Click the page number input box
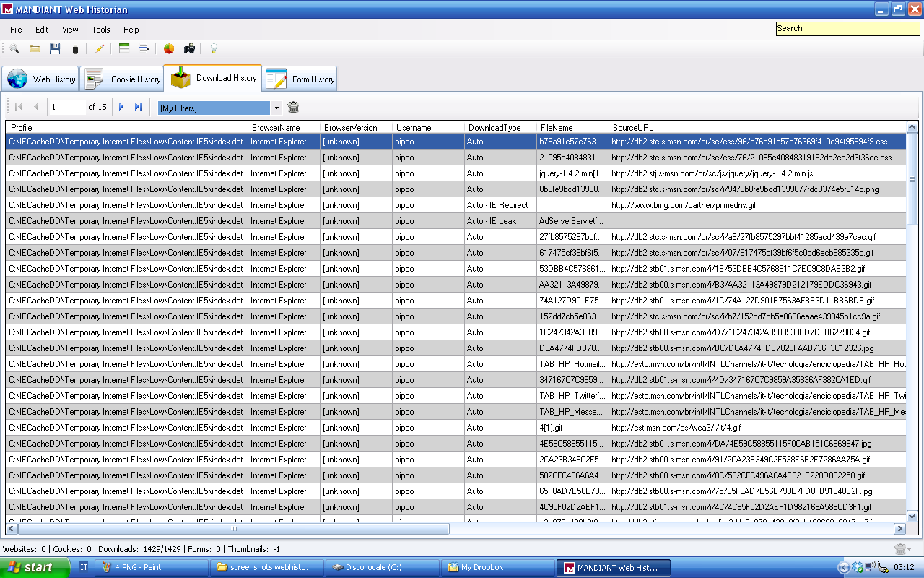 tap(66, 107)
